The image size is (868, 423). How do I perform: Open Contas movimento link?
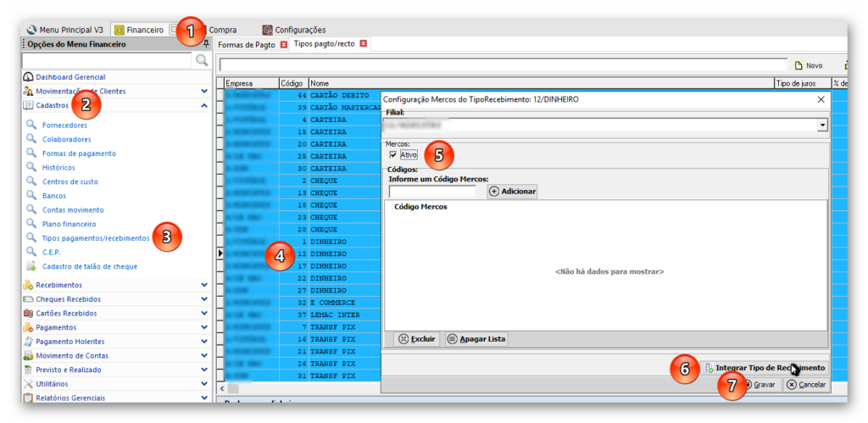click(73, 210)
